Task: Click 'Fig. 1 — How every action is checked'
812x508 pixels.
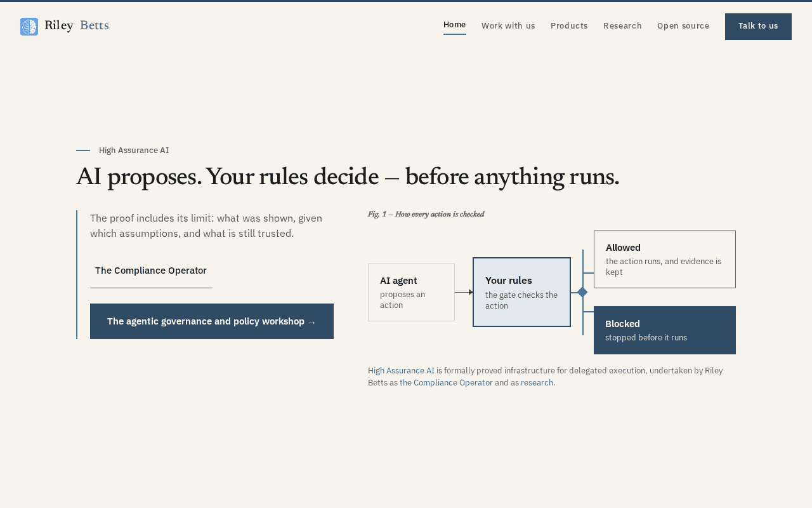Action: (426, 215)
